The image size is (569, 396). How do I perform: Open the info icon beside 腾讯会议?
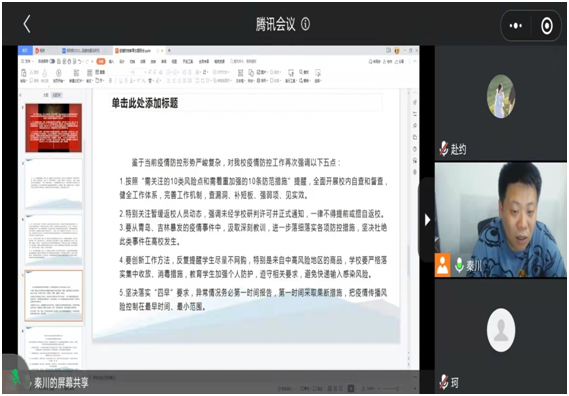306,24
